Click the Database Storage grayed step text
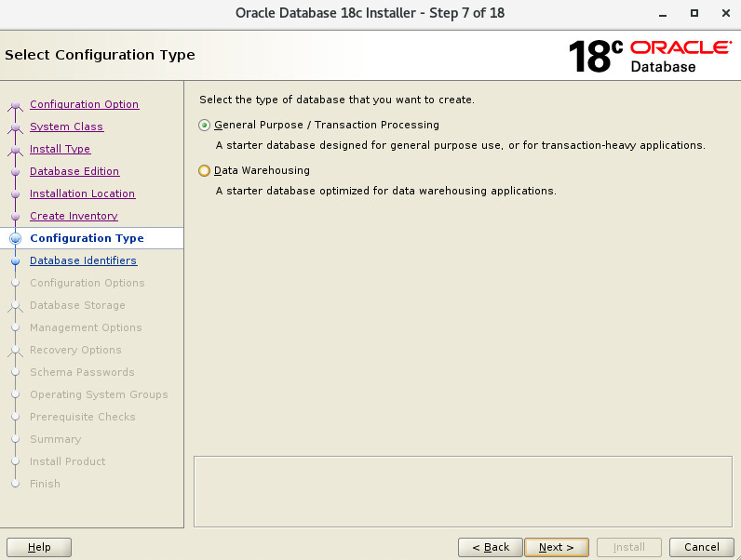This screenshot has width=741, height=560. 77,305
